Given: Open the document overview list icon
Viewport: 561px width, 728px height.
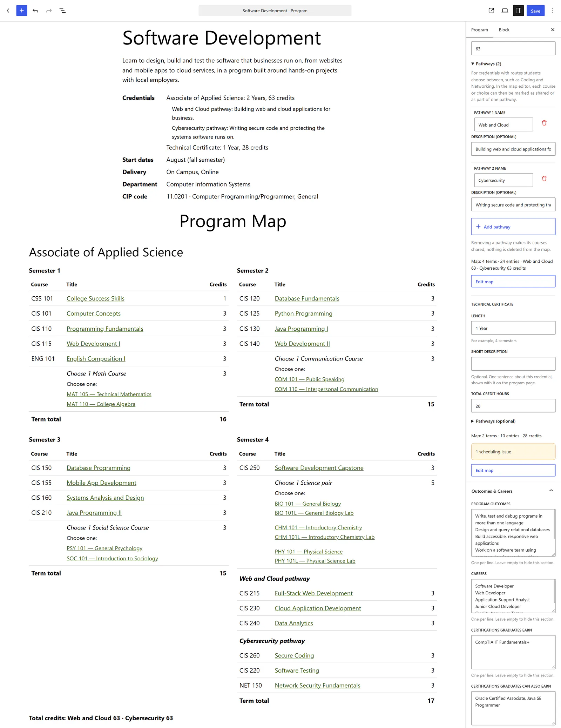Looking at the screenshot, I should tap(63, 11).
